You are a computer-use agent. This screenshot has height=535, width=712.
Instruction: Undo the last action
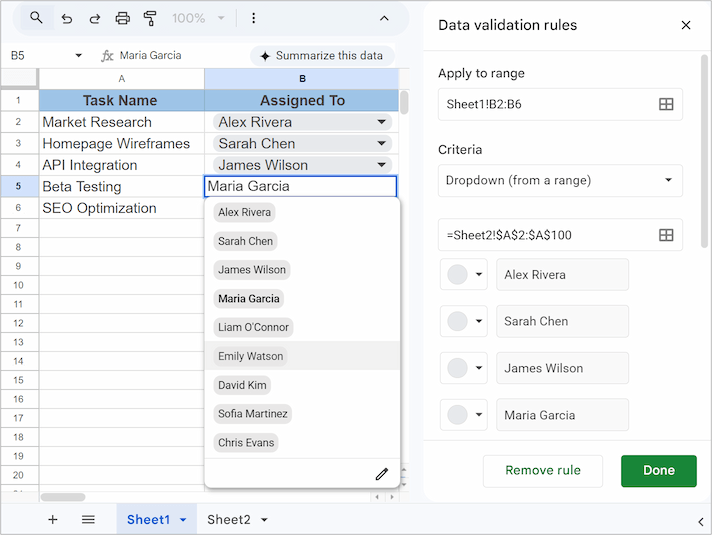67,19
